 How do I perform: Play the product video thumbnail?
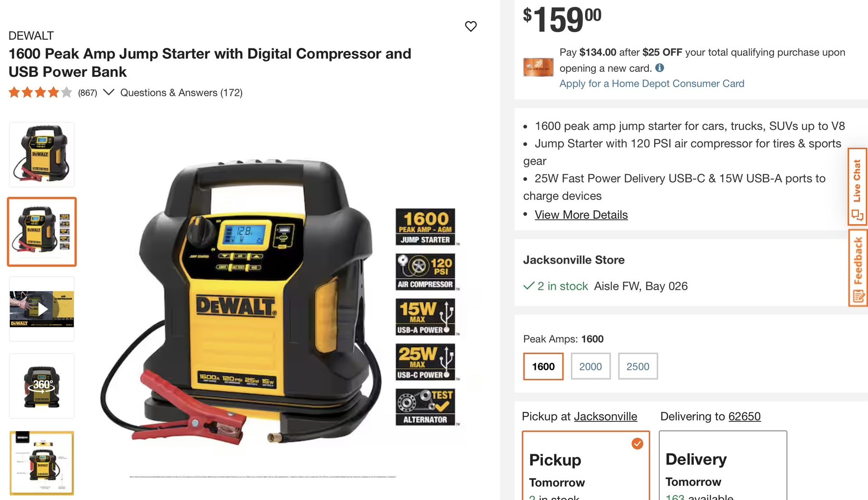click(42, 309)
